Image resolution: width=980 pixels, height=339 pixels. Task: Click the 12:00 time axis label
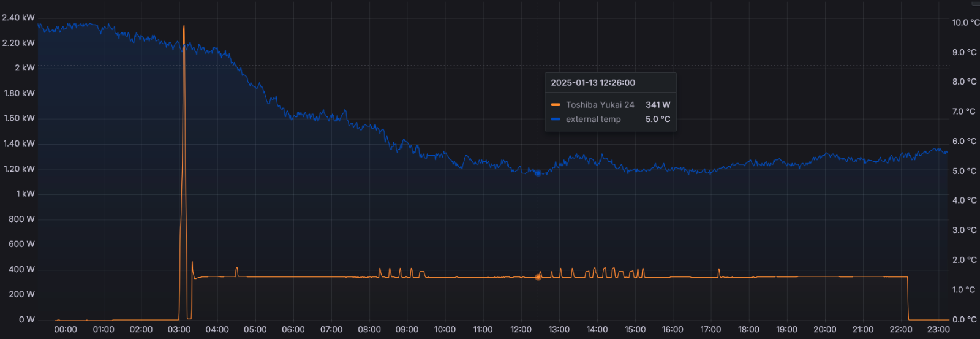(x=521, y=330)
